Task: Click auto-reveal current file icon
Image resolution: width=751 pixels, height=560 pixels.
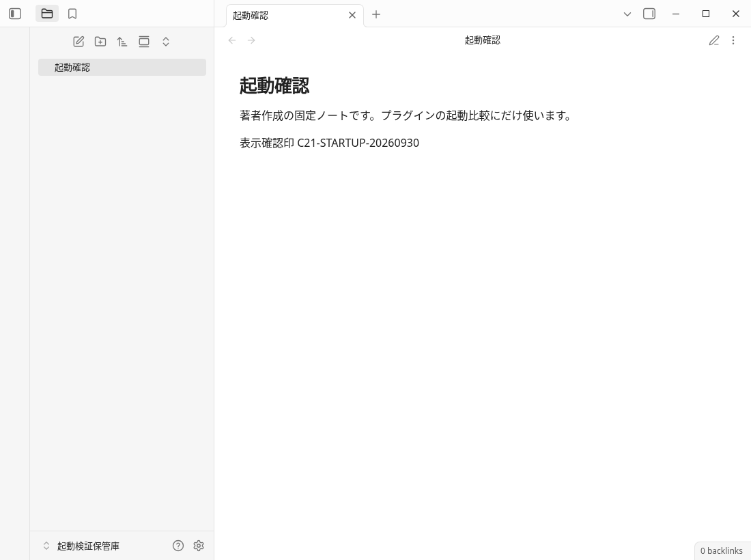Action: point(143,42)
